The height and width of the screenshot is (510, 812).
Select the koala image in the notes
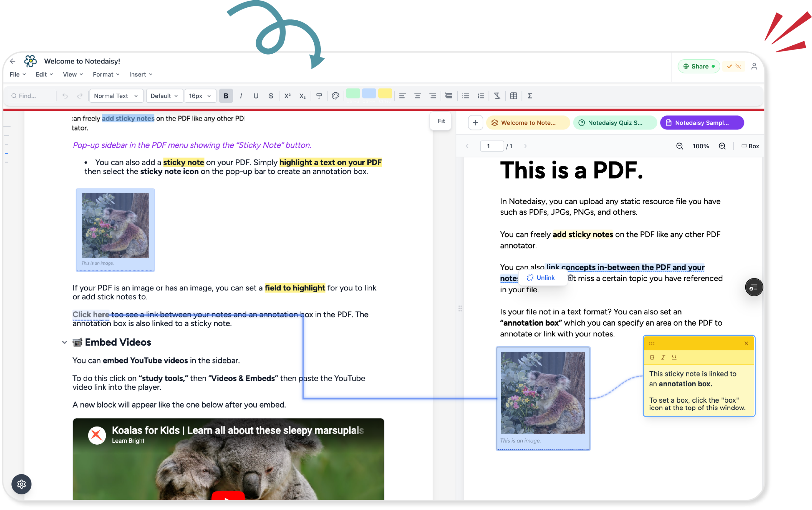pos(115,230)
